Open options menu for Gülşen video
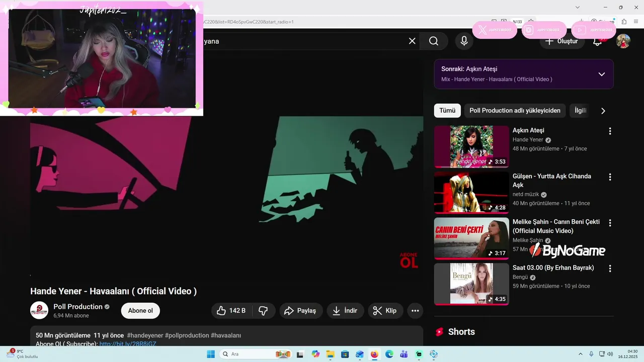 tap(610, 177)
